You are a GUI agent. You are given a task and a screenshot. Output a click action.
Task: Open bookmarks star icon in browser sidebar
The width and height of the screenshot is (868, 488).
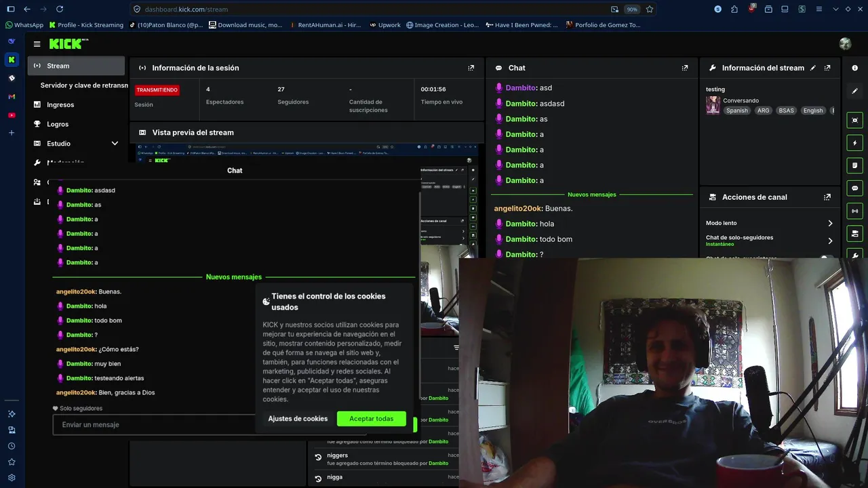[12, 462]
